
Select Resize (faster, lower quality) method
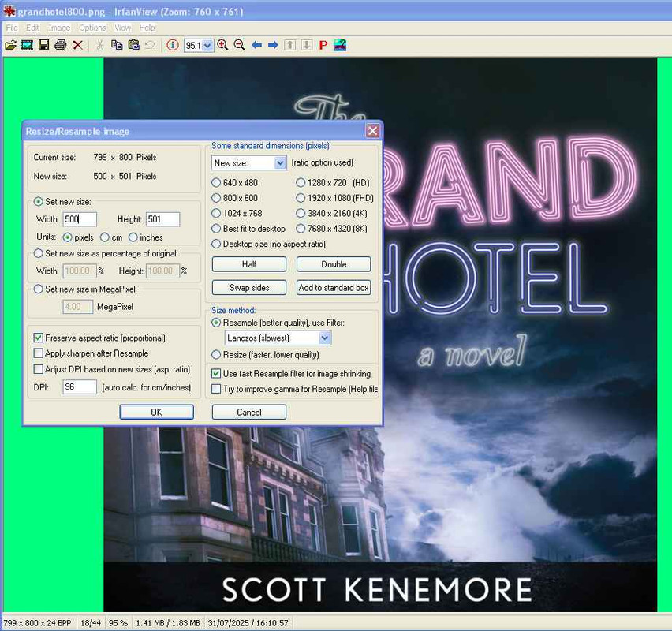tap(216, 354)
